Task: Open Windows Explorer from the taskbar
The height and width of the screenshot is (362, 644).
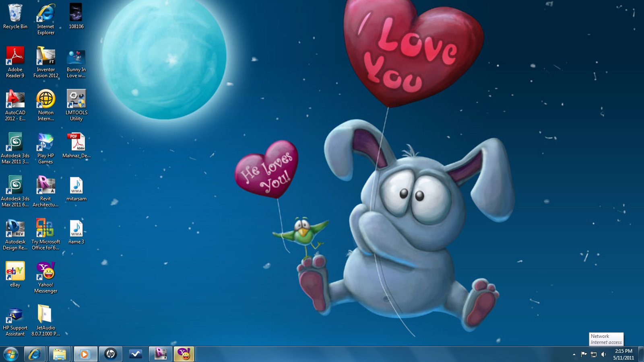Action: pos(60,354)
